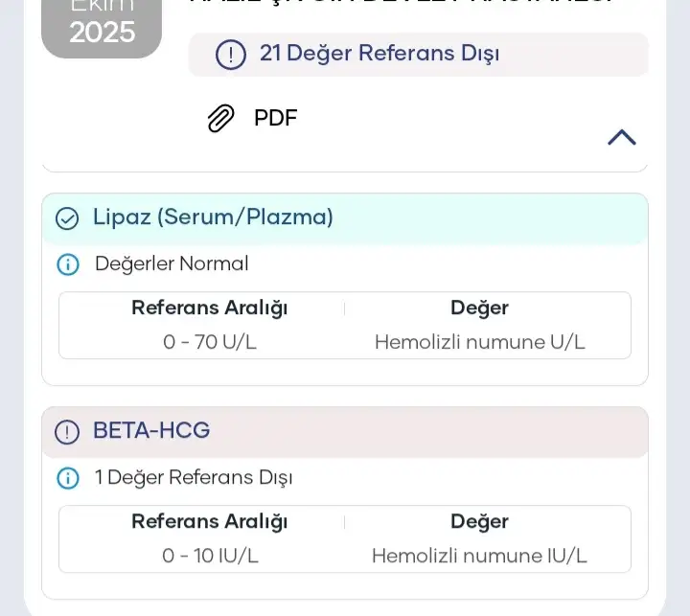Click Lipaz "Referans Aralığı" column header
690x616 pixels.
pyautogui.click(x=209, y=308)
